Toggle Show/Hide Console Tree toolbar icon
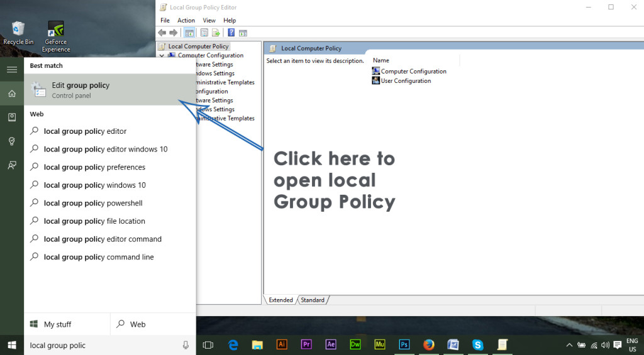The image size is (644, 355). pyautogui.click(x=189, y=33)
